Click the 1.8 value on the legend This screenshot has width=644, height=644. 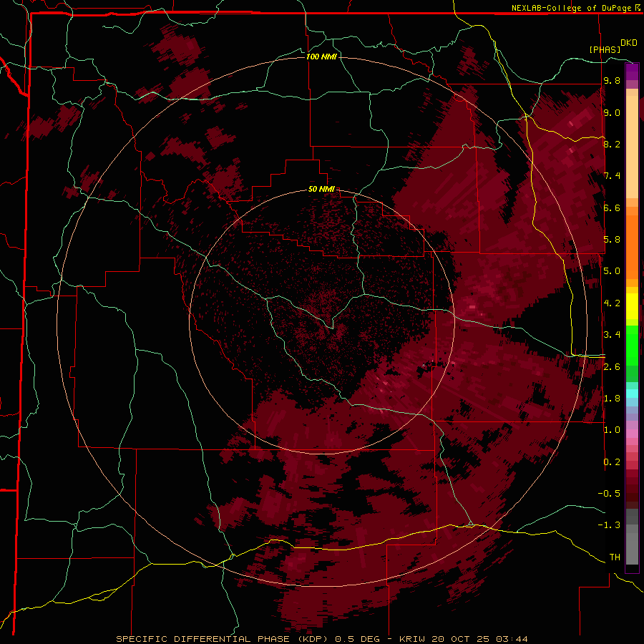point(612,399)
